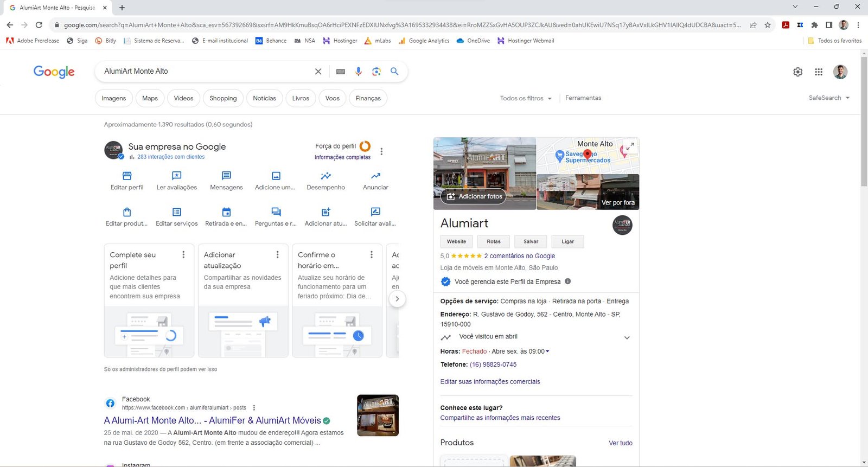Click the Rotas directions button
Screen dimensions: 868x467
pyautogui.click(x=494, y=241)
